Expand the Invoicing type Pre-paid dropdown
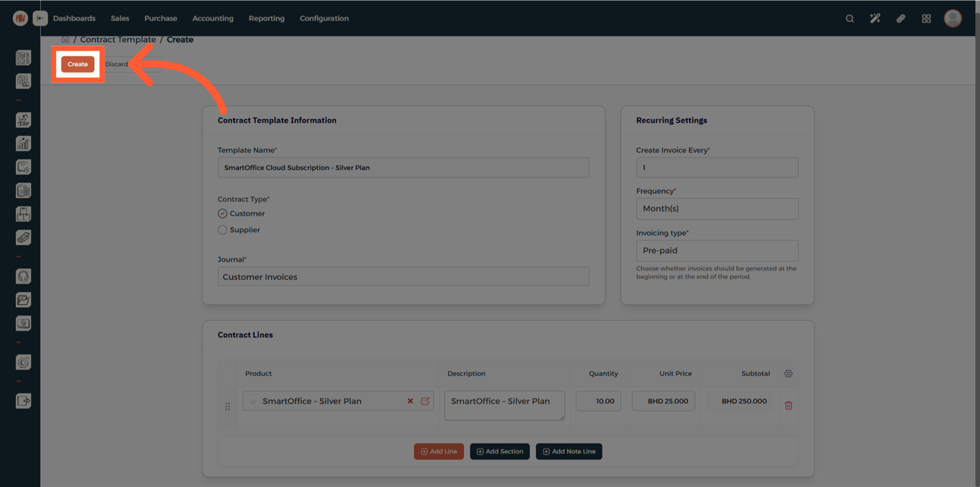Viewport: 980px width, 487px height. pos(717,250)
